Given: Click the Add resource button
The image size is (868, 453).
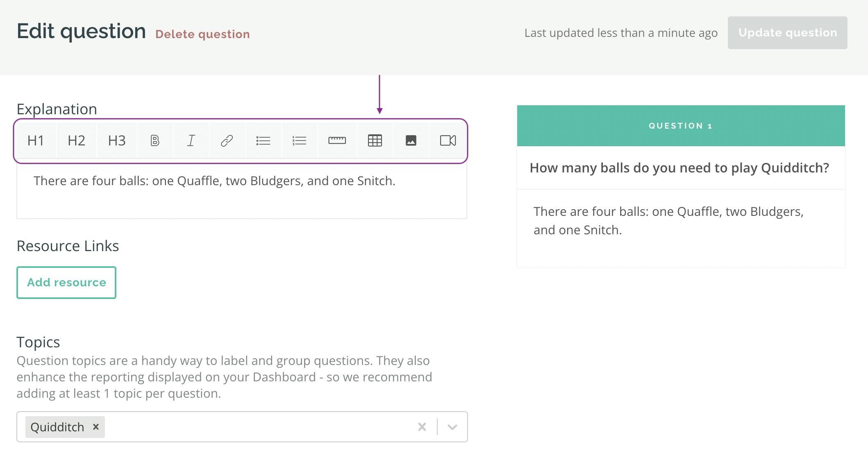Looking at the screenshot, I should coord(66,283).
